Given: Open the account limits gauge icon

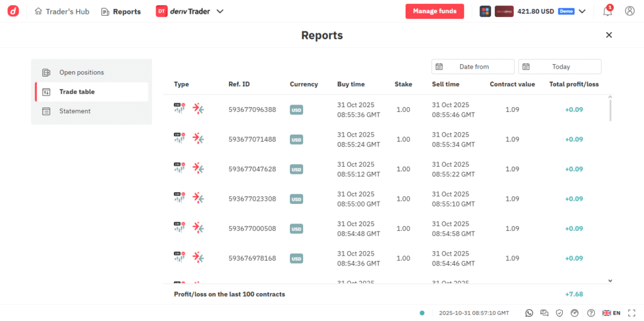Looking at the screenshot, I should point(574,313).
